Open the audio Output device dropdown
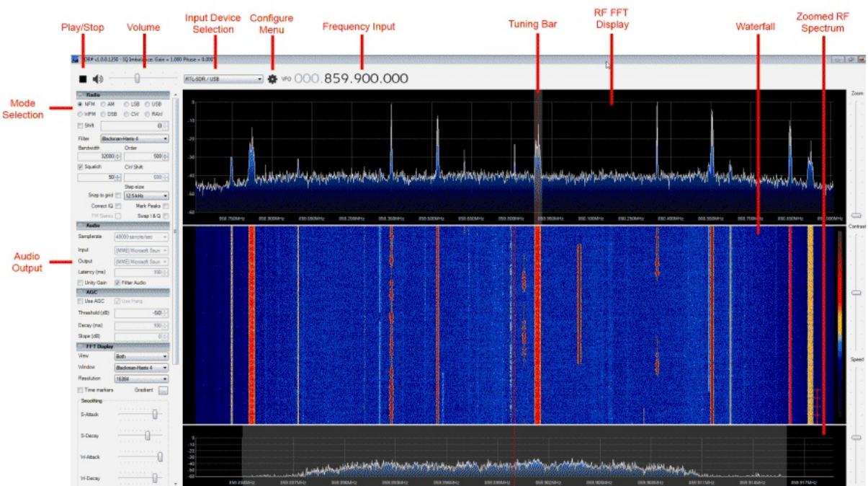Screen dimensions: 868x486 141,262
